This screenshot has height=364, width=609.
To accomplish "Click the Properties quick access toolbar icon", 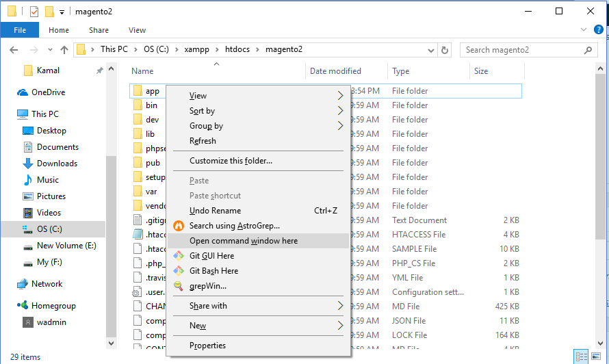I will tap(34, 12).
